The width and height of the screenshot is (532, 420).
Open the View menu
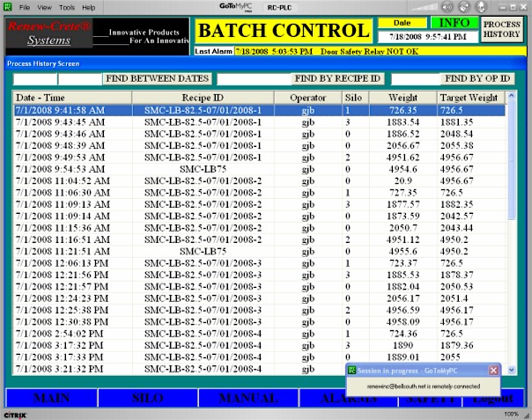pyautogui.click(x=44, y=7)
